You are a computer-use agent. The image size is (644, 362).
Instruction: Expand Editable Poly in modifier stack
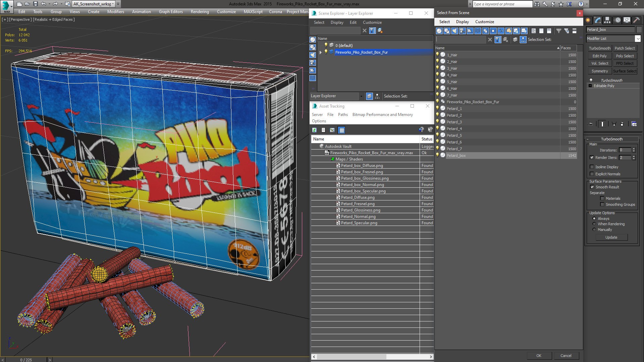590,86
